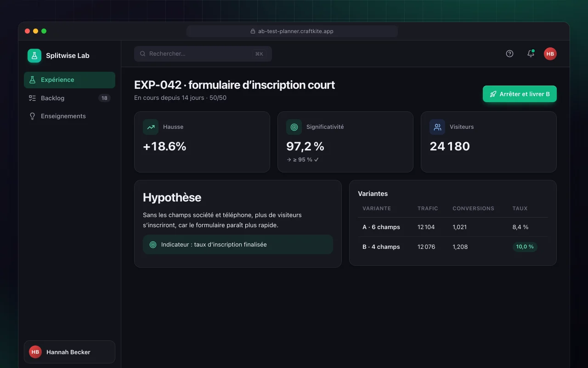Click the 24 180 visitors value
Image resolution: width=588 pixels, height=368 pixels.
450,146
